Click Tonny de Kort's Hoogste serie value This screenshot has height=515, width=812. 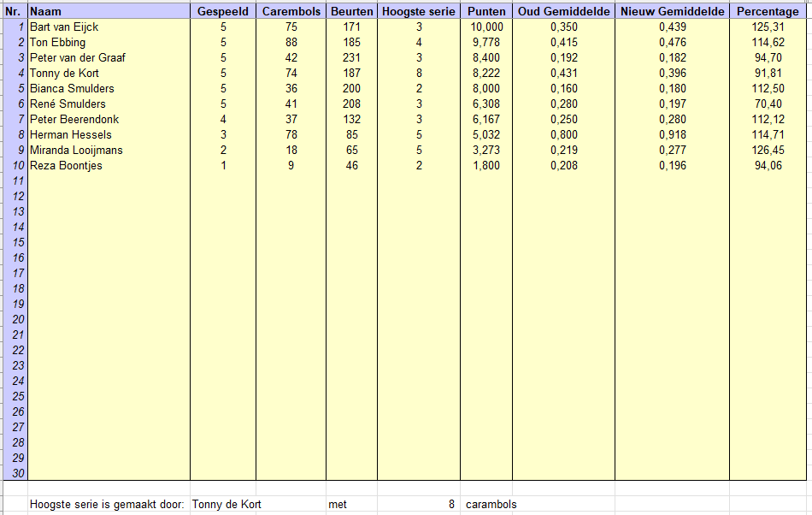click(x=419, y=73)
